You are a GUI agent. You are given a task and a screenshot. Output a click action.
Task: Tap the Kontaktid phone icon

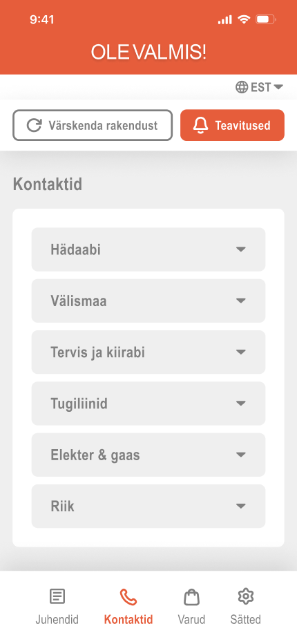click(x=128, y=597)
